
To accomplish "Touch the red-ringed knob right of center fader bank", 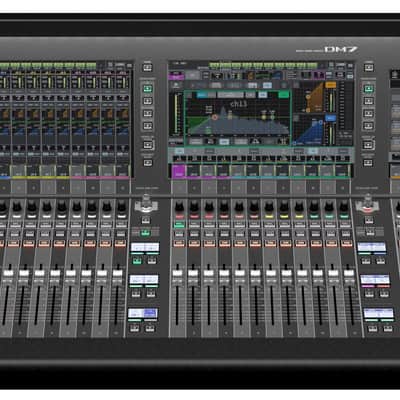I will (x=367, y=204).
